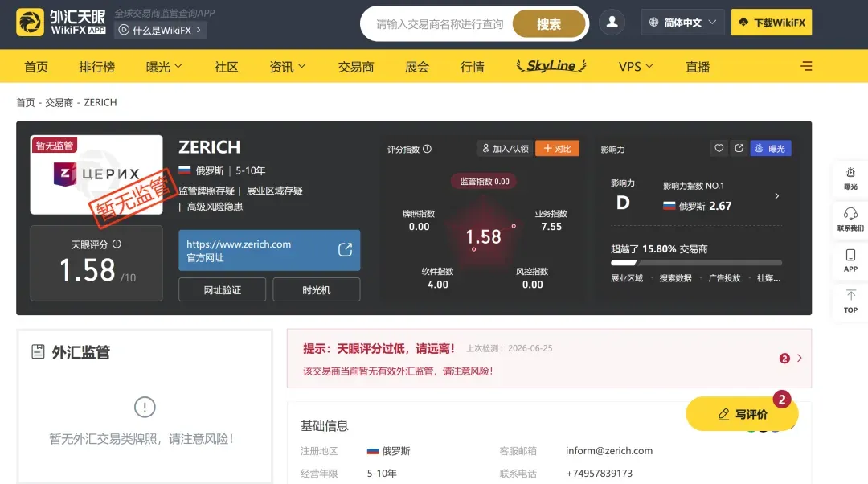Expand influence details chevron arrow
This screenshot has height=484, width=868.
click(x=776, y=196)
